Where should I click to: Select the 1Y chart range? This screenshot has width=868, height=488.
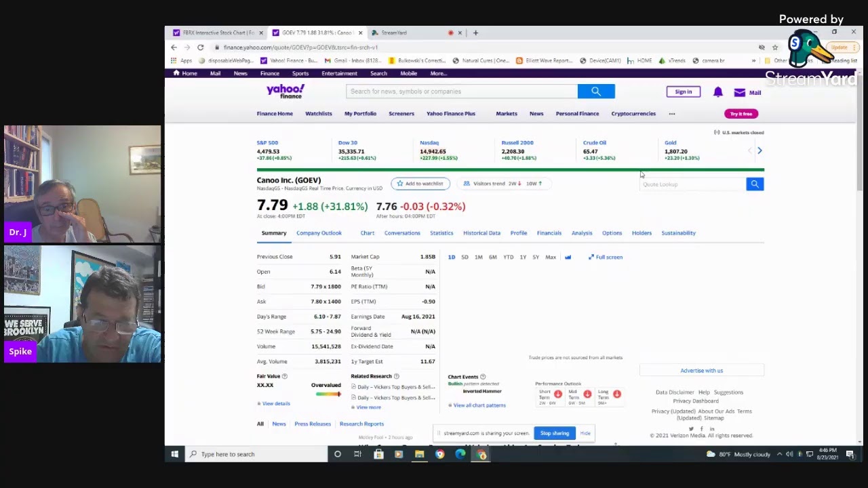click(x=523, y=257)
